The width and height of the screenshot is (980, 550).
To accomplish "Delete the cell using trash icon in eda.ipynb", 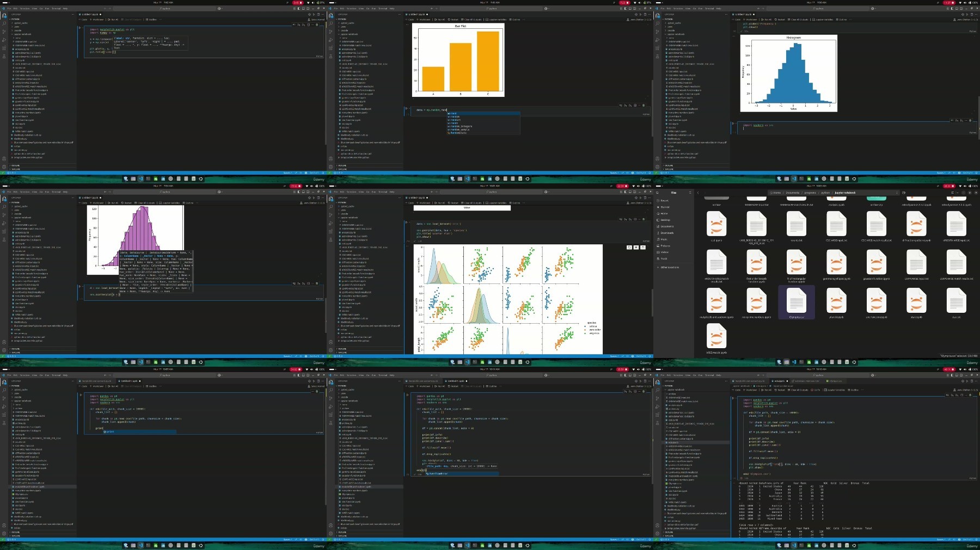I will [x=970, y=395].
